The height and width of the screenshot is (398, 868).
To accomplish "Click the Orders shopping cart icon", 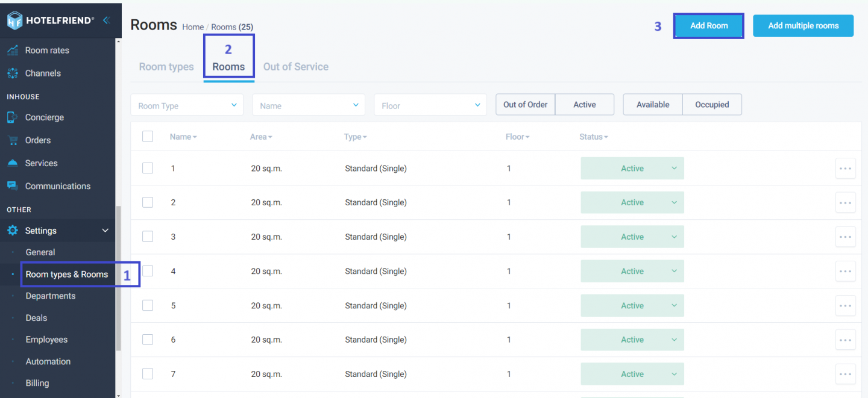I will click(12, 140).
